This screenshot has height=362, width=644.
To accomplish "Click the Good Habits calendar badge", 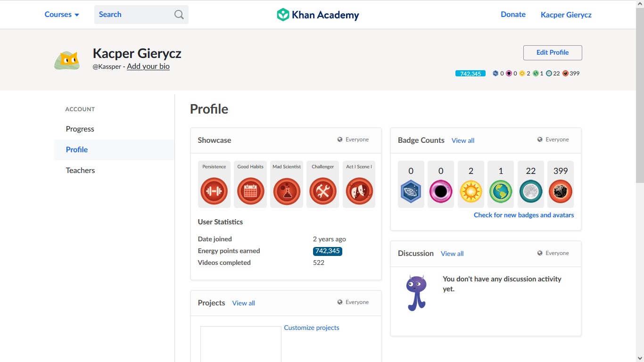I will coord(250,191).
